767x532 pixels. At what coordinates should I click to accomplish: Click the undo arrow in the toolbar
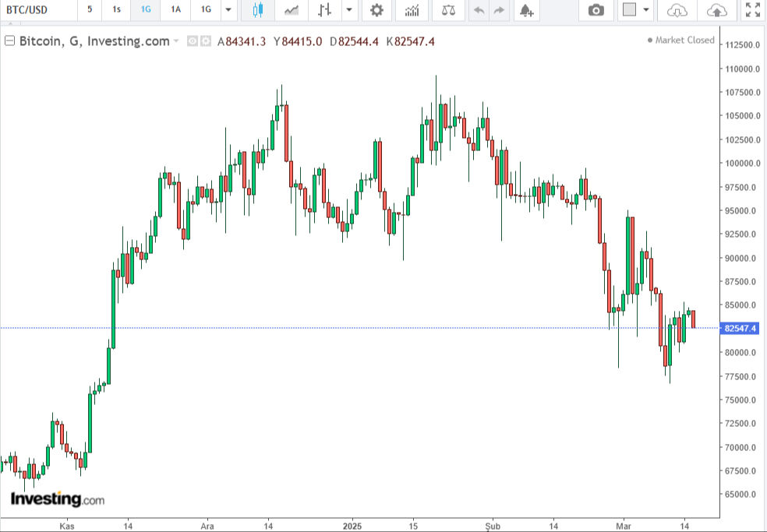(479, 10)
